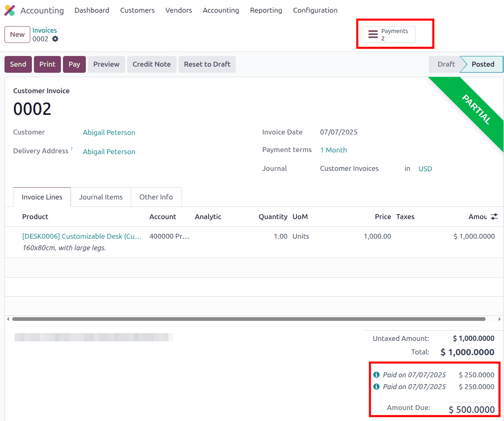Screen dimensions: 504x421
Task: Switch to the Invoice Lines tab
Action: point(42,197)
